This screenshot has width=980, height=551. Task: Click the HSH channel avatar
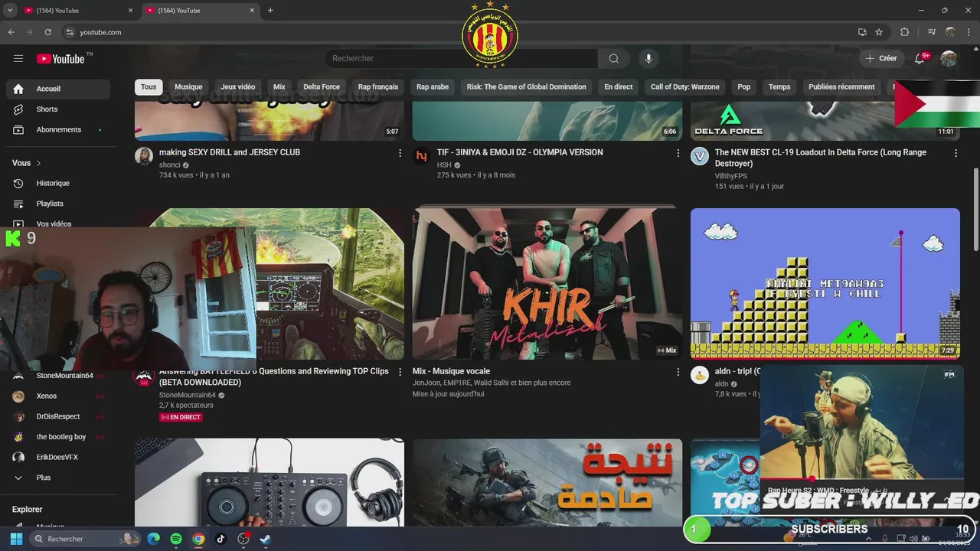[x=421, y=156]
